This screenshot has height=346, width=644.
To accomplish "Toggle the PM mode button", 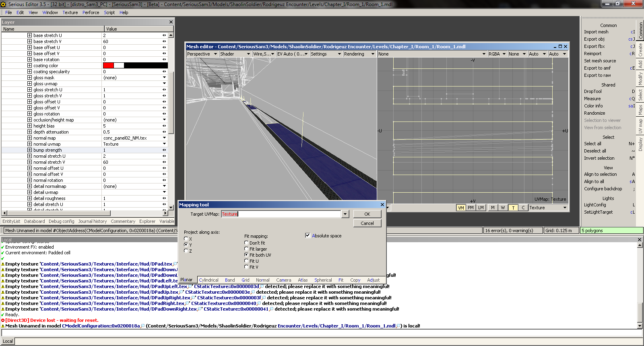I will tap(471, 208).
